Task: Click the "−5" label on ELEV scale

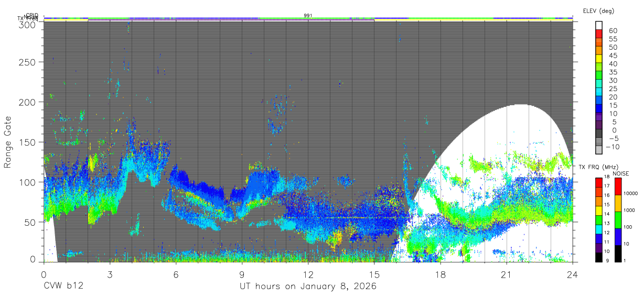Action: [615, 138]
